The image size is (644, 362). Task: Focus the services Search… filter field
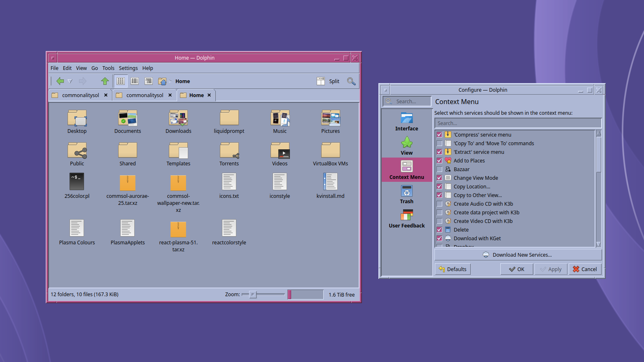point(518,123)
